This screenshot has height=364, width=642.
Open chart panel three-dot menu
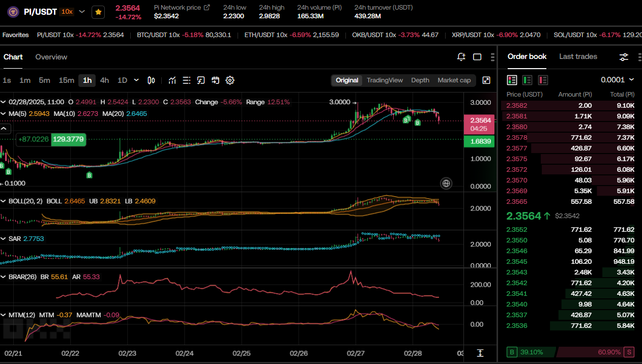(x=492, y=57)
